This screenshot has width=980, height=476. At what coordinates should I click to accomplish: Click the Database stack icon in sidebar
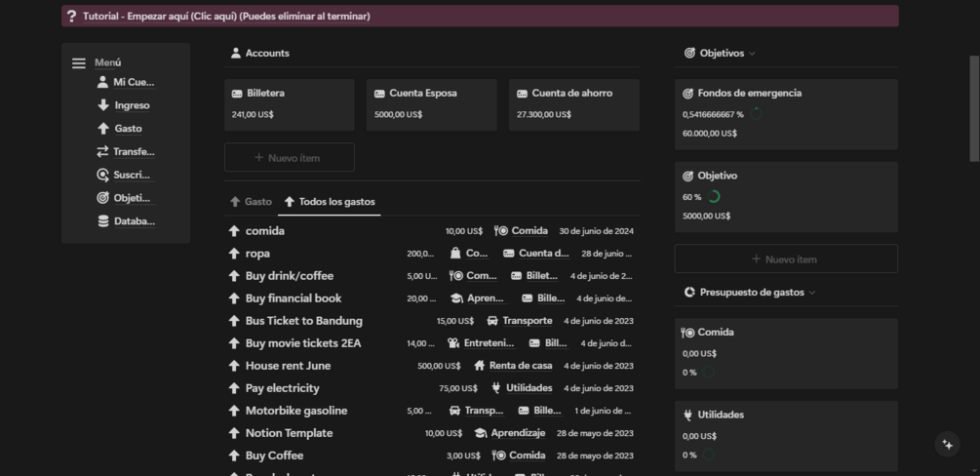(103, 221)
